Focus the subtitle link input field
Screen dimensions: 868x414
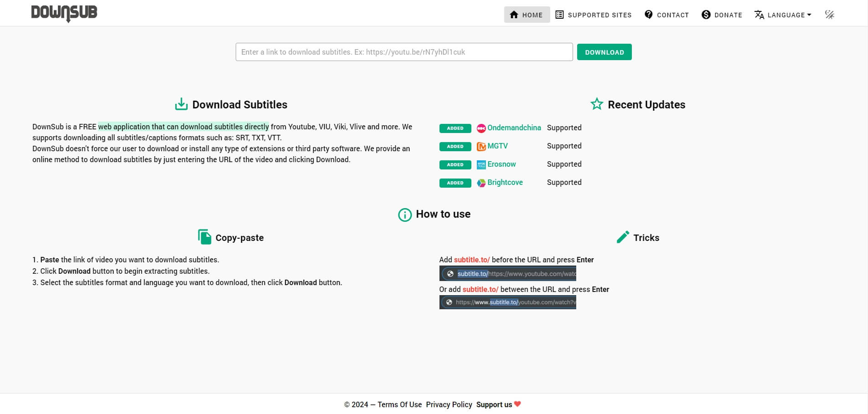[x=404, y=52]
